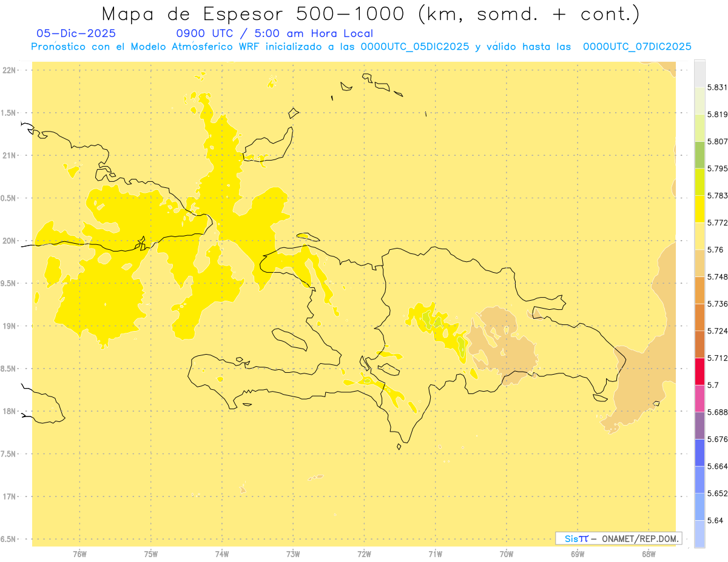Click the legend value 5.736
Viewport: 728px width, 562px height.
point(717,304)
